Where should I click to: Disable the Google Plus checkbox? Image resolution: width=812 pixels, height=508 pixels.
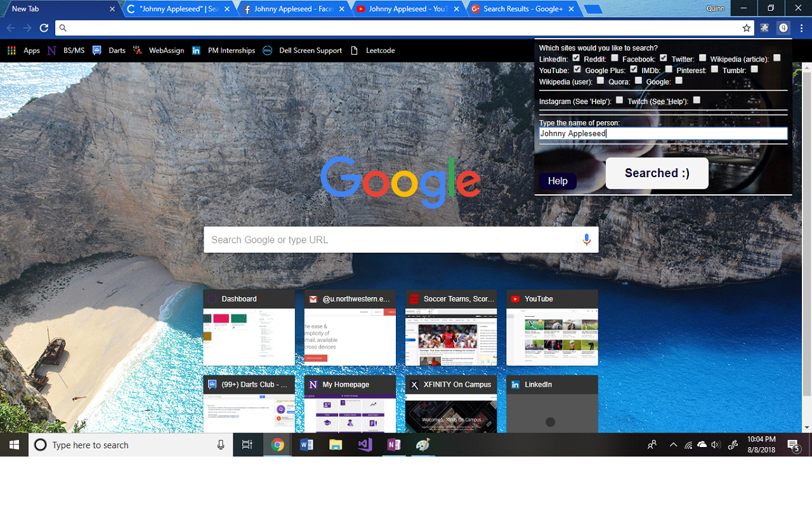(634, 69)
